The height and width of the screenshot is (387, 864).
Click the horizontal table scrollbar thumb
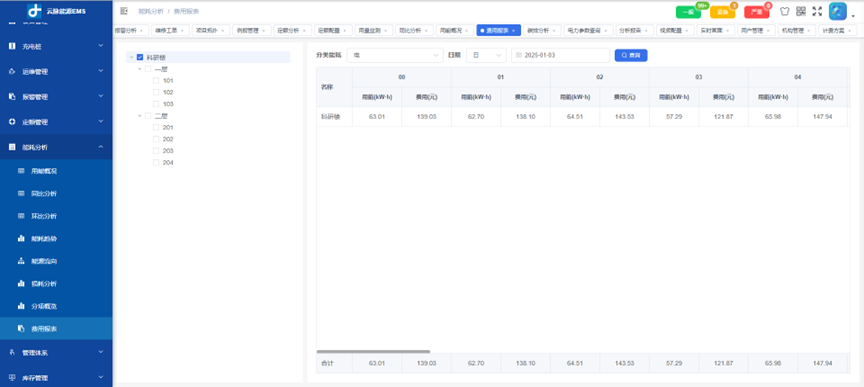[x=373, y=351]
